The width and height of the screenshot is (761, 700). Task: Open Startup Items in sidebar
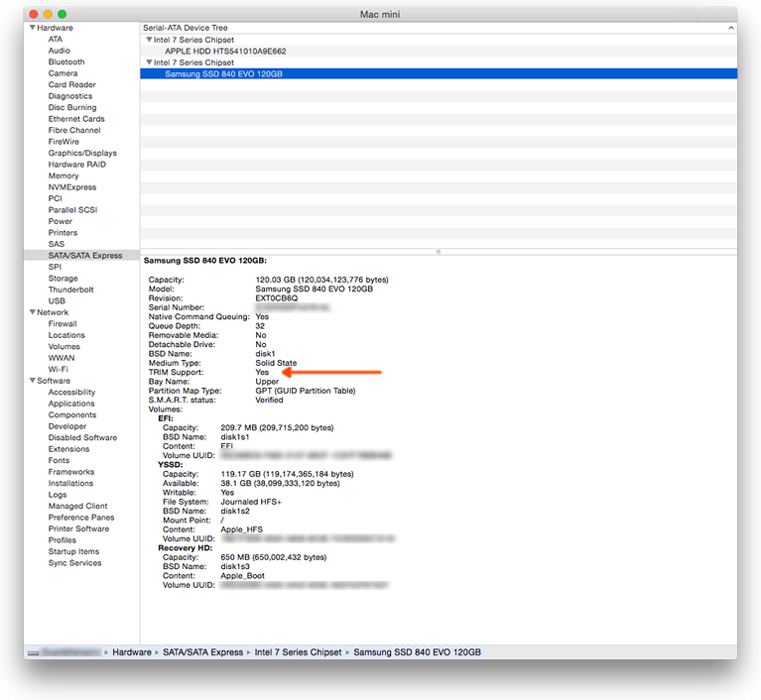[73, 551]
